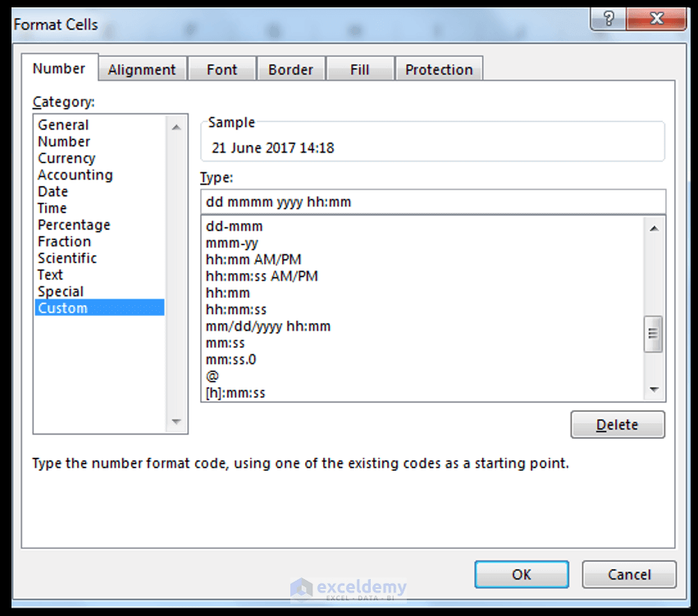
Task: Click the Delete button
Action: click(x=618, y=424)
